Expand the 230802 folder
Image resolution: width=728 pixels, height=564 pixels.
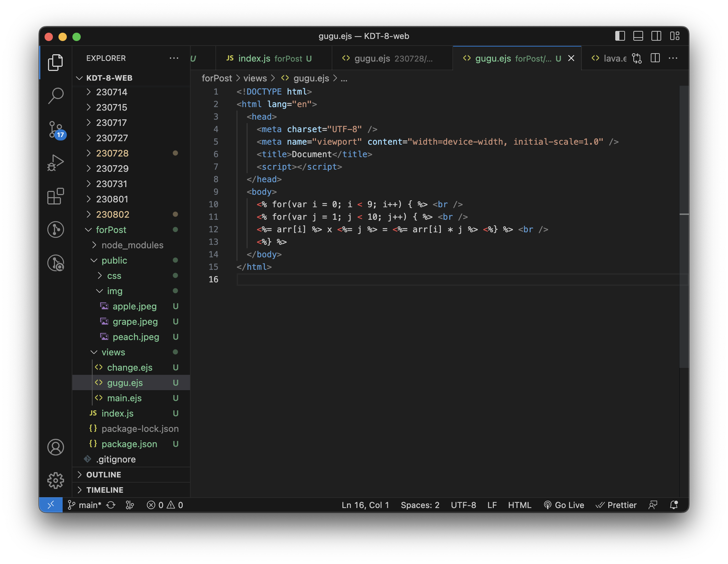pos(131,215)
